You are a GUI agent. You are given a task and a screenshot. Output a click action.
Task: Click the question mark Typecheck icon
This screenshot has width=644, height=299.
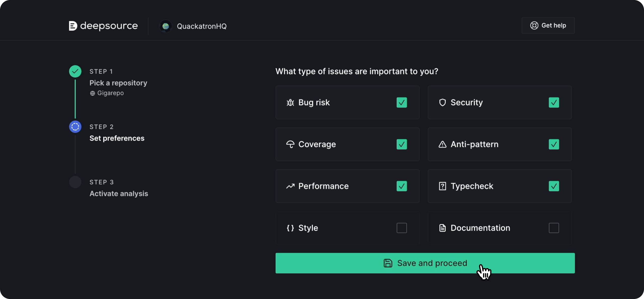[442, 186]
